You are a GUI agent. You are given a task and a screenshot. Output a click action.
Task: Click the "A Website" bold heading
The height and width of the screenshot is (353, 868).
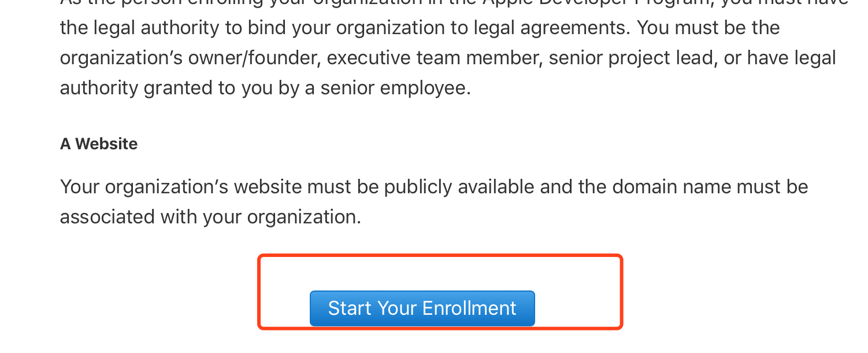click(99, 144)
